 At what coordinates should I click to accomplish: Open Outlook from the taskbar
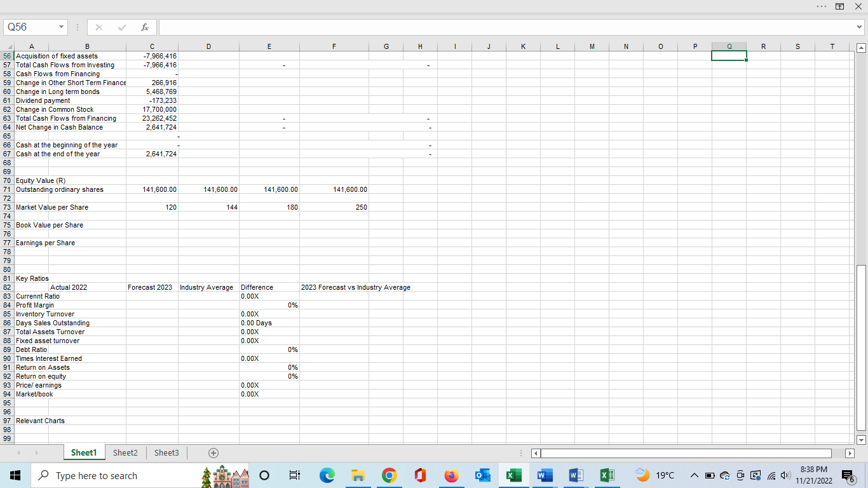(482, 475)
